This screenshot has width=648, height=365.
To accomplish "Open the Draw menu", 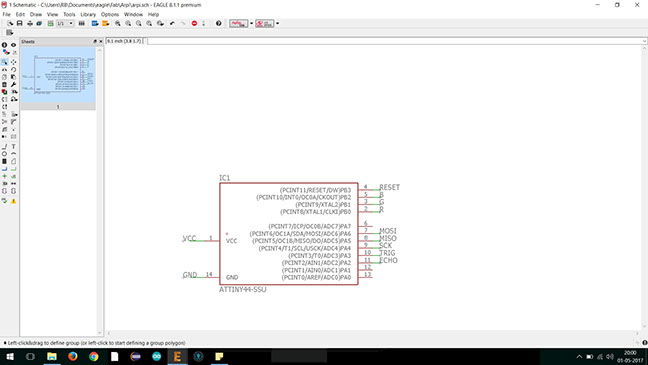I will [x=36, y=14].
